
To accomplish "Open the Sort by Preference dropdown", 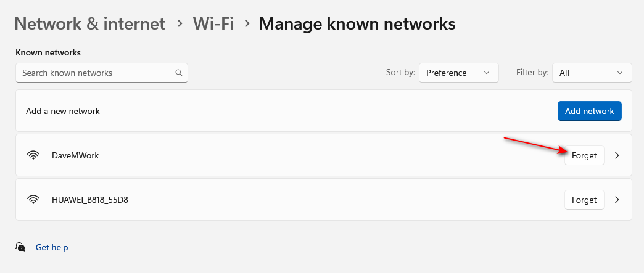I will (x=458, y=73).
